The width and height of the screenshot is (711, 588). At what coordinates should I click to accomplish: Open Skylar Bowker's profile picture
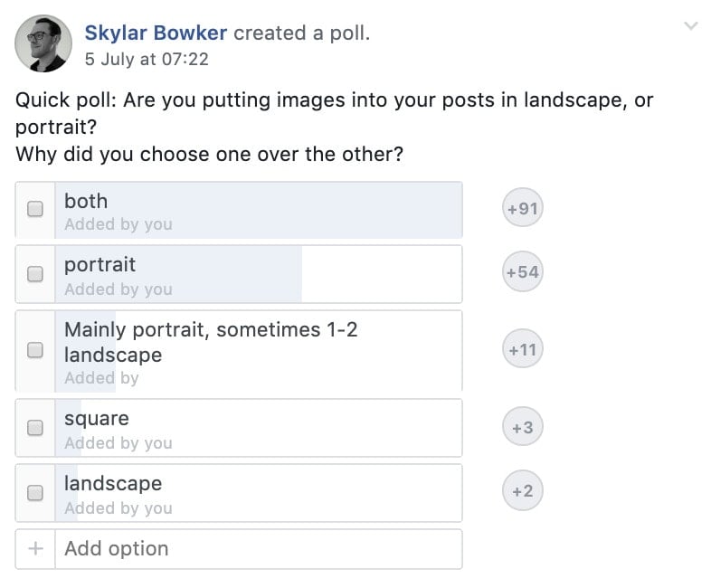pos(43,43)
